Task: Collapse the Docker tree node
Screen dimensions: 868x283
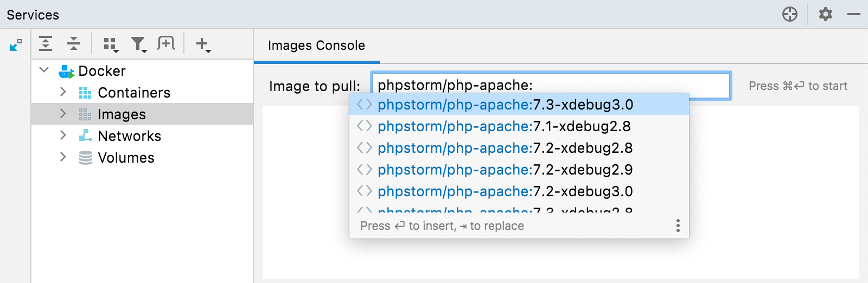Action: pos(44,70)
